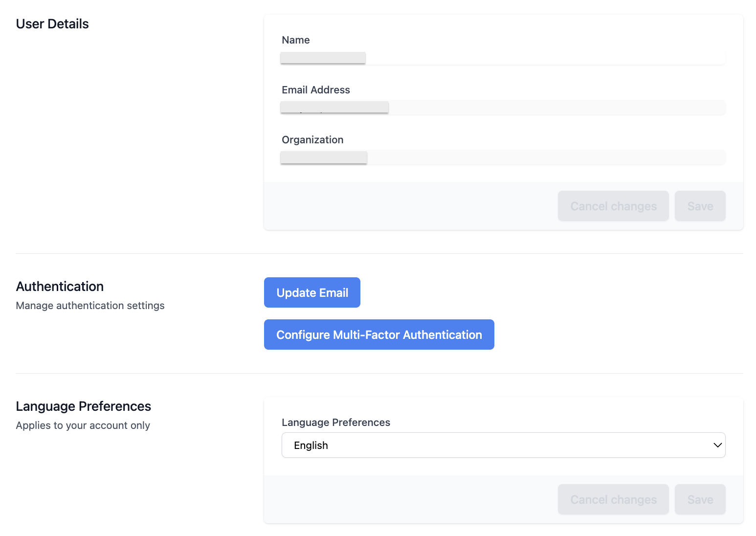Screen dimensions: 756x536
Task: Click the Email Address field label
Action: coord(316,90)
